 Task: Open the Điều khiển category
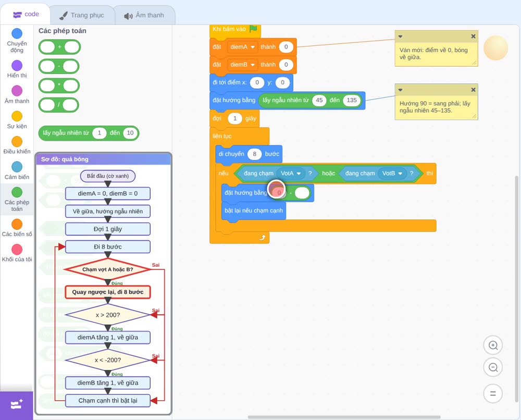pos(17,145)
